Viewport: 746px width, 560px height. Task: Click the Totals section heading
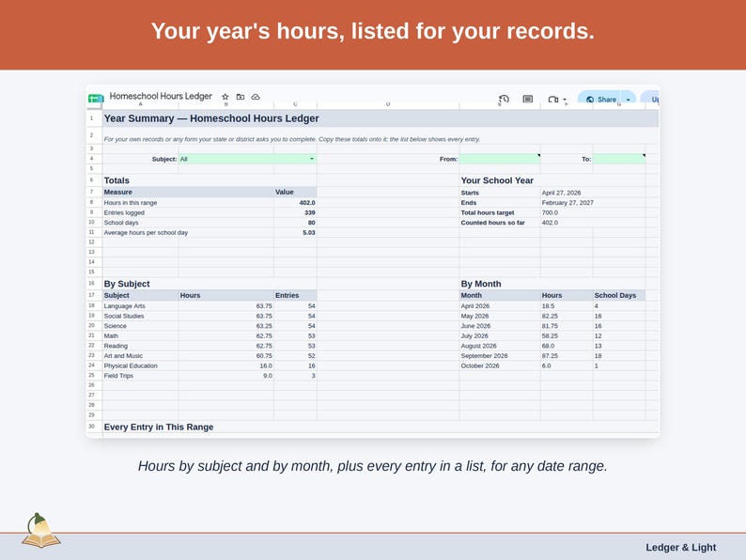pyautogui.click(x=117, y=180)
